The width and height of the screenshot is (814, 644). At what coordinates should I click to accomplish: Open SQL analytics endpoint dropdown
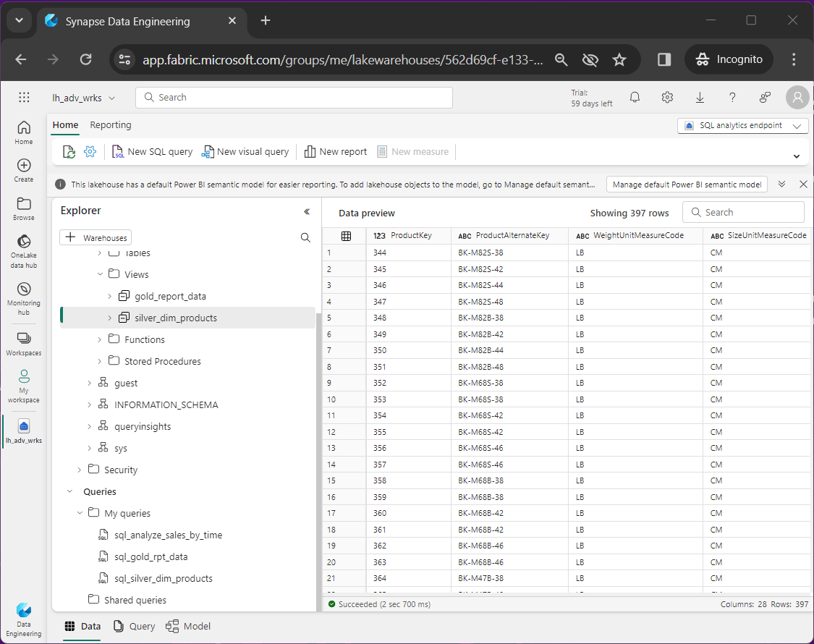(743, 125)
